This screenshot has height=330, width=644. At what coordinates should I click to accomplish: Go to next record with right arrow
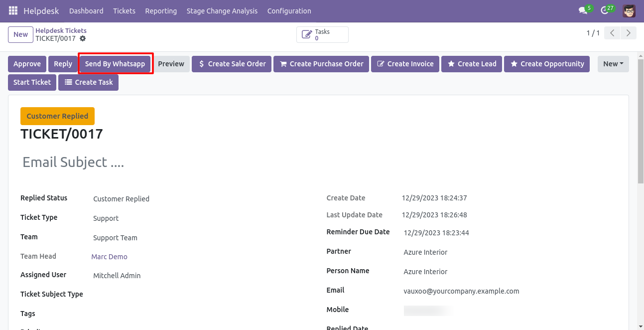pos(629,33)
